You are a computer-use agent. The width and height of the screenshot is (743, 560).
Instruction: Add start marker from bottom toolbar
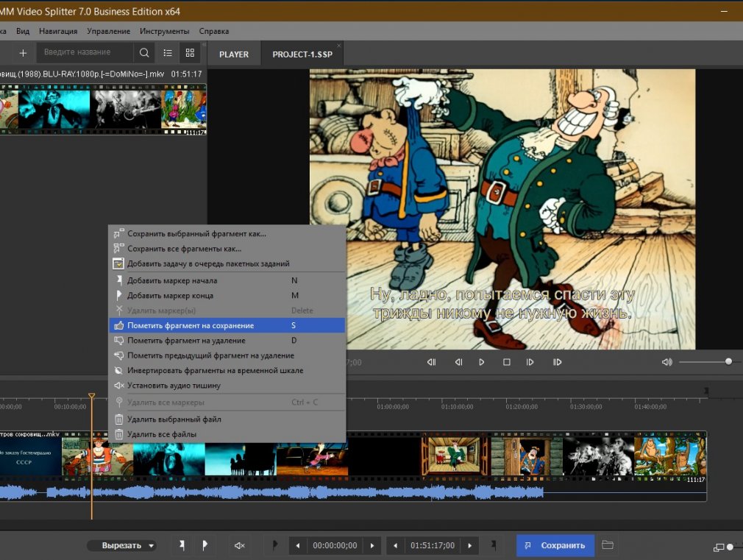[x=182, y=546]
